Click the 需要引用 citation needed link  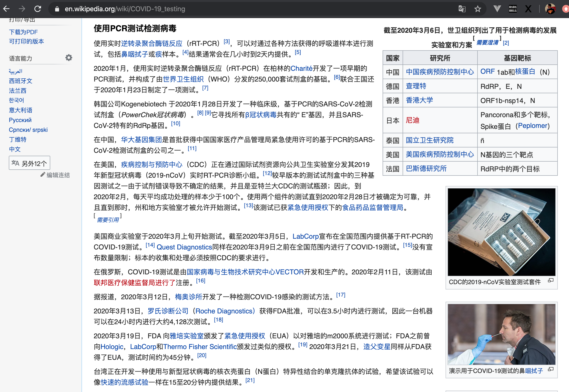[108, 220]
